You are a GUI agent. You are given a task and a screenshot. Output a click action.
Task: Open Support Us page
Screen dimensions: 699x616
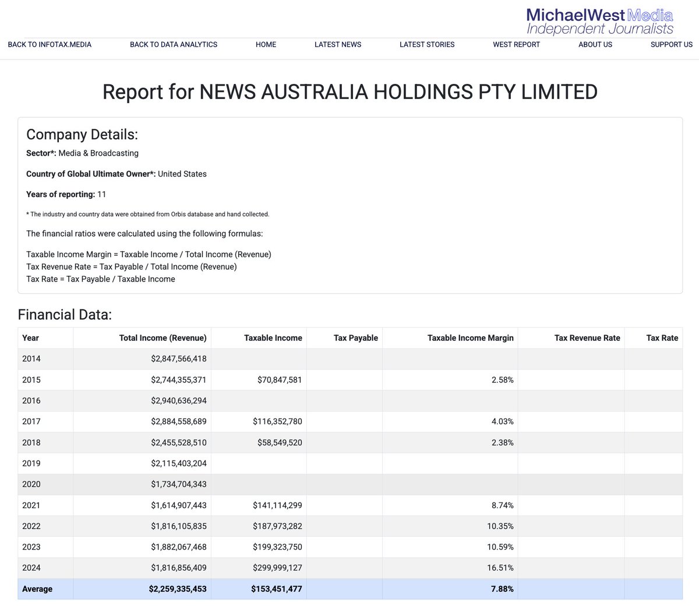pos(672,44)
